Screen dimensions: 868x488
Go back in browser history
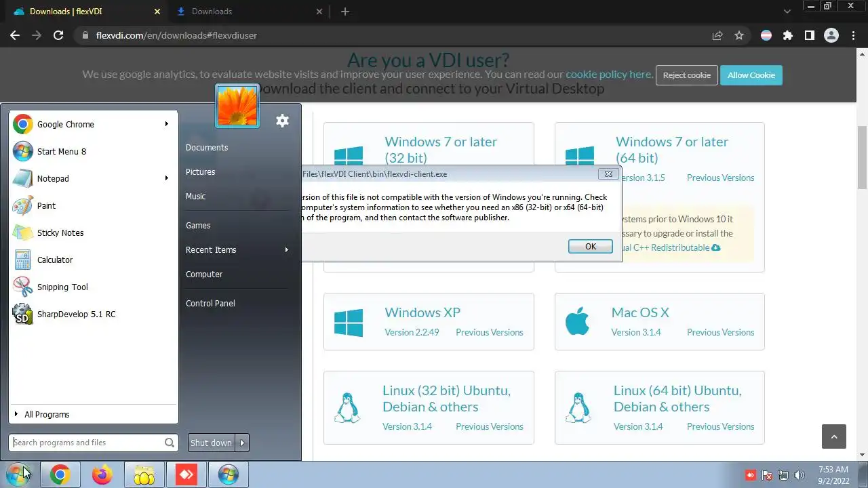point(15,35)
